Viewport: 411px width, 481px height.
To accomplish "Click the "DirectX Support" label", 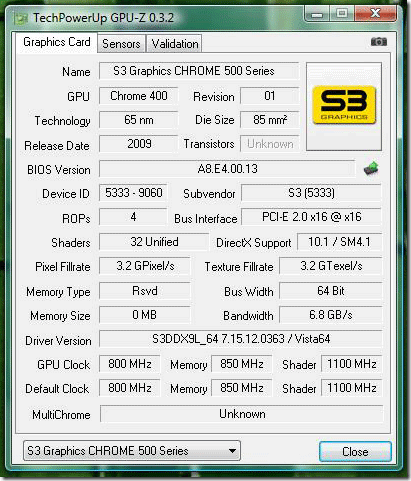I will click(x=254, y=243).
